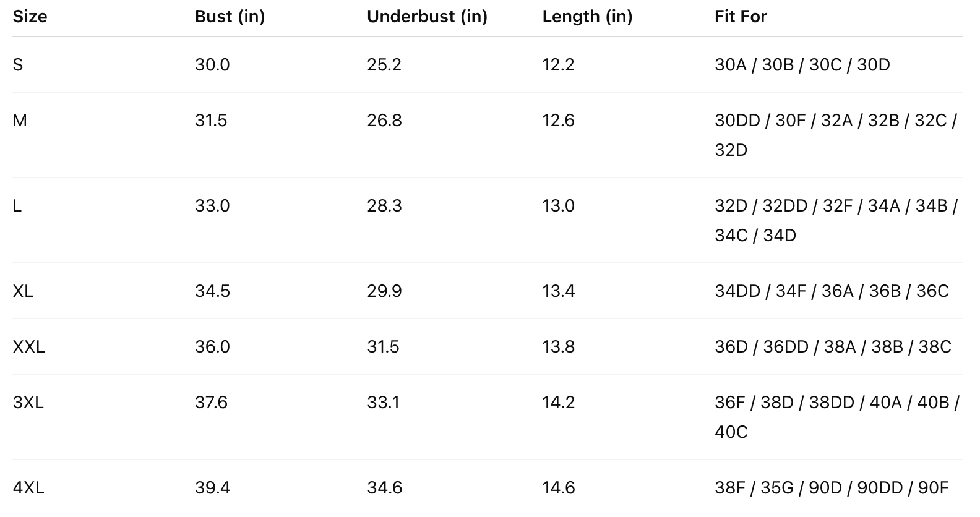Click the 39.4 bust value for 4XL
The height and width of the screenshot is (517, 980).
tap(212, 488)
